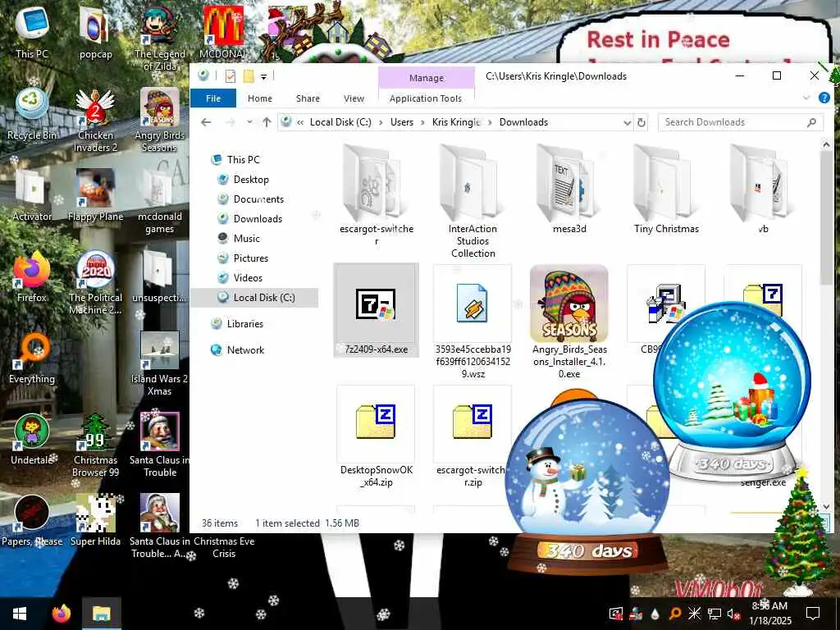Launch Undertale from the desktop
840x630 pixels.
pyautogui.click(x=32, y=440)
